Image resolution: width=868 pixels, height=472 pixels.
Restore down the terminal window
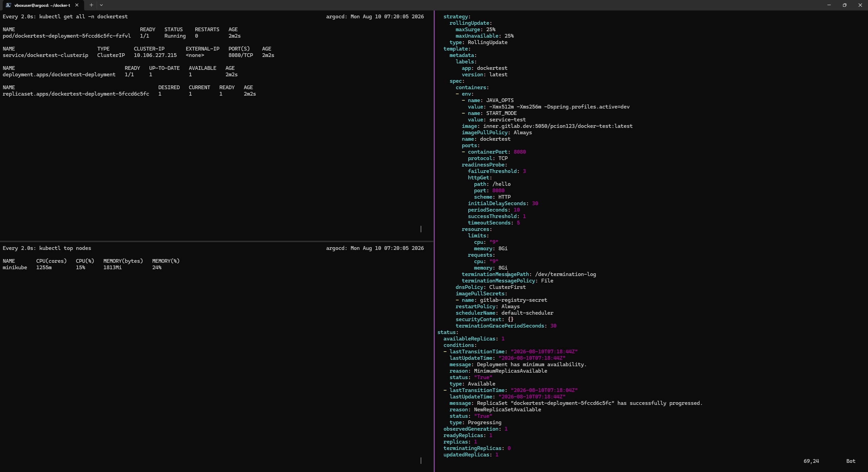845,5
